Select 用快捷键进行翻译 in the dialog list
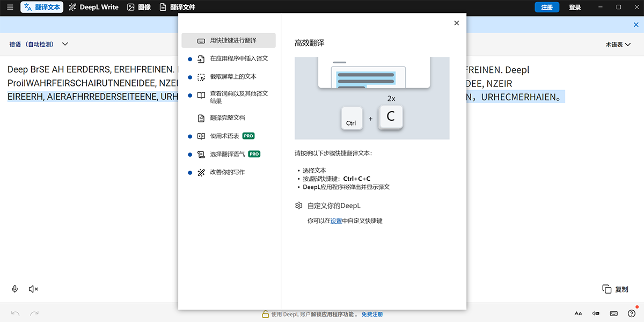 click(x=229, y=40)
